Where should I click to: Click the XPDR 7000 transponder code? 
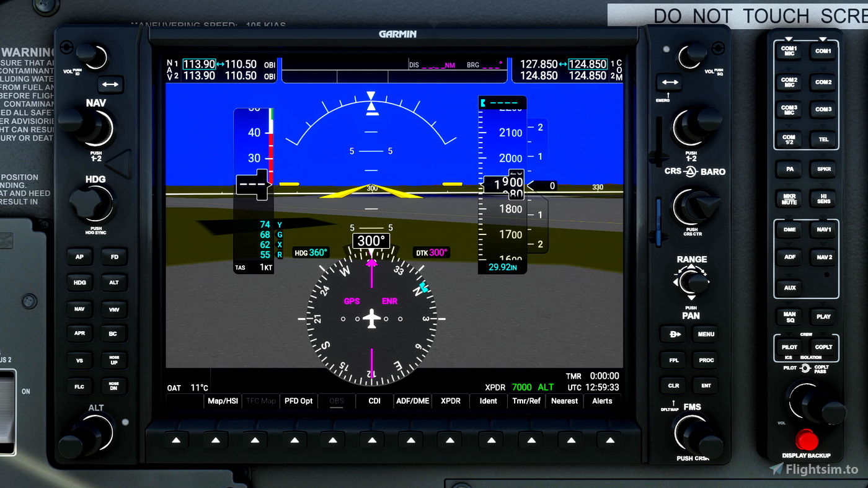(521, 388)
